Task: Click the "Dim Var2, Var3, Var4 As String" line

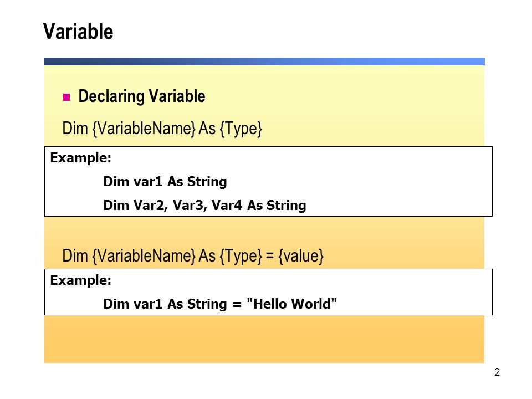Action: point(204,205)
